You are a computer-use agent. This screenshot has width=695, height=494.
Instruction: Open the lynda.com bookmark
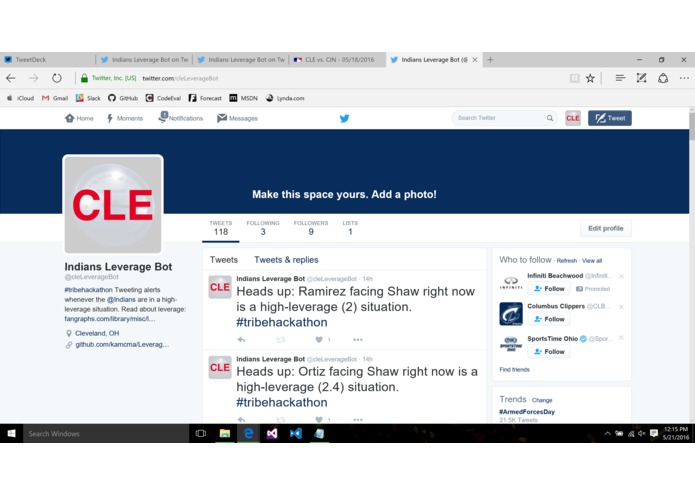click(x=285, y=98)
